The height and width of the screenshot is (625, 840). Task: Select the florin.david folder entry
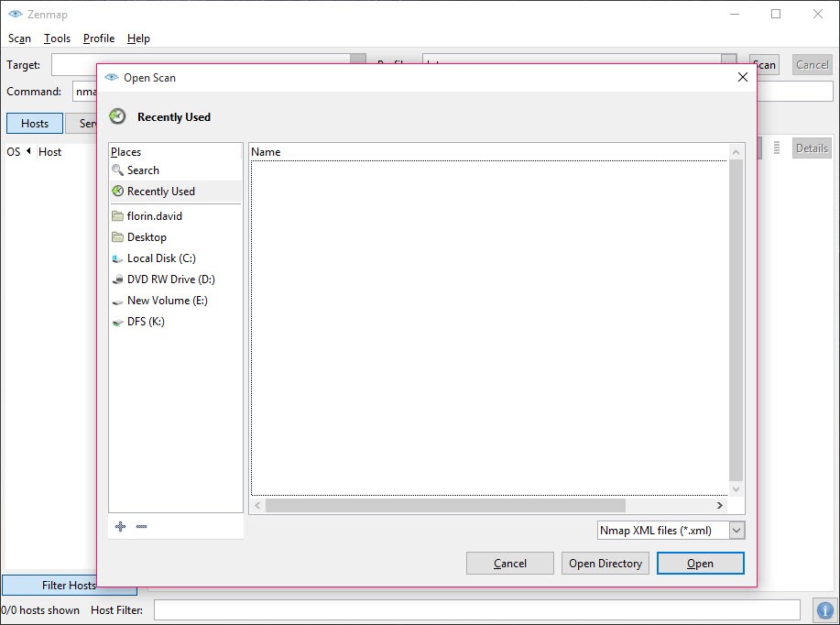176,216
